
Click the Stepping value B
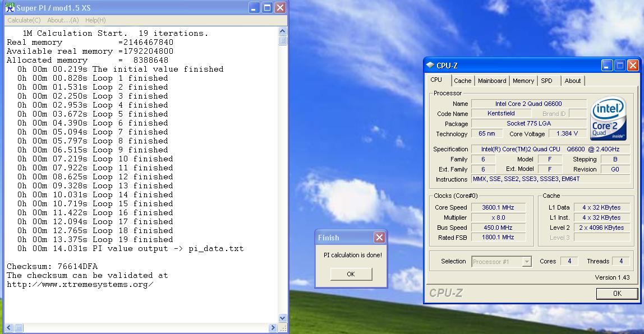[x=615, y=159]
